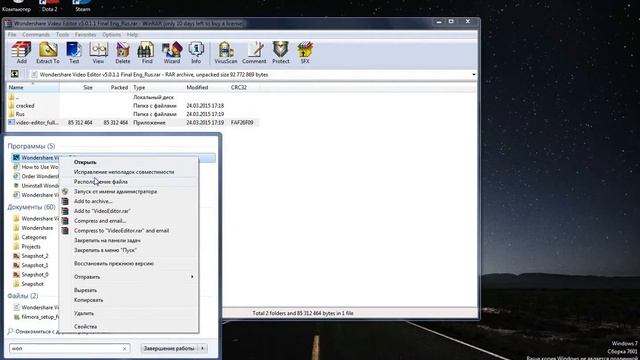The width and height of the screenshot is (640, 360).
Task: Click the VirusScan toolbar icon
Action: [x=226, y=53]
